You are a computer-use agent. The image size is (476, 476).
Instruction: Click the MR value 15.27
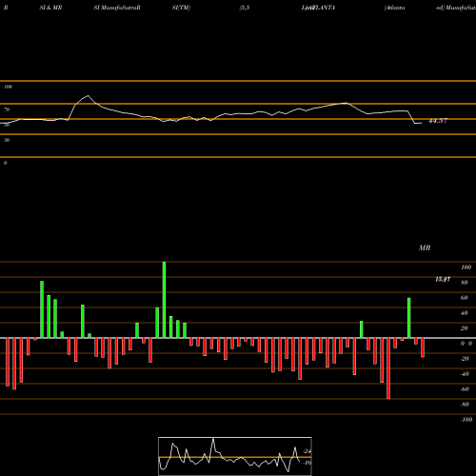pyautogui.click(x=443, y=279)
